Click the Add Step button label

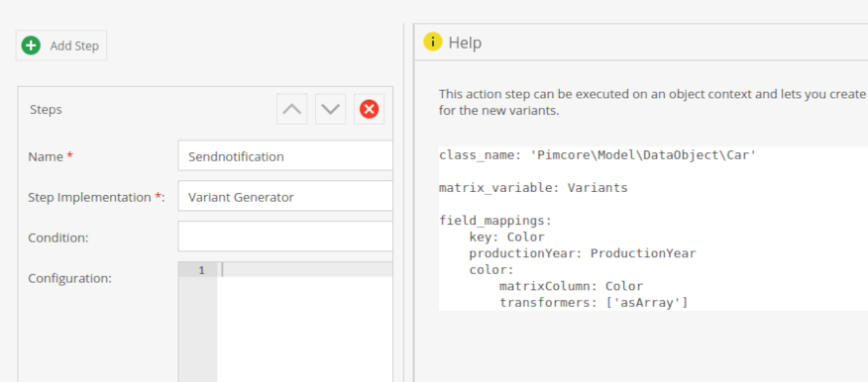click(74, 46)
